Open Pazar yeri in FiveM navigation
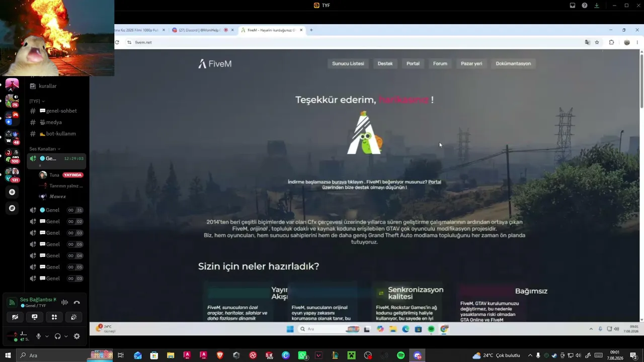Screen dimensions: 644x362 (x=471, y=63)
